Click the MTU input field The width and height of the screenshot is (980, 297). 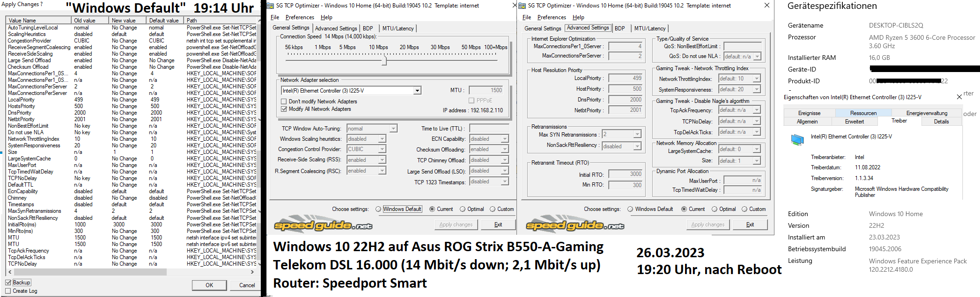tap(486, 90)
